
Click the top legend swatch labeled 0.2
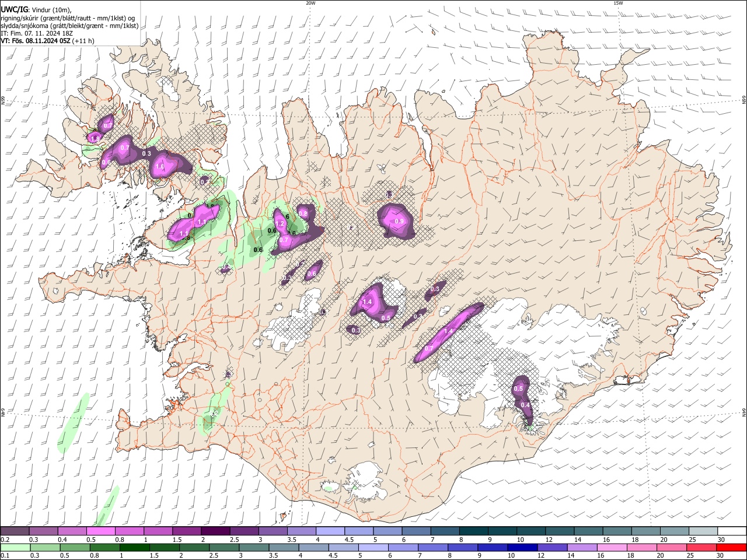pyautogui.click(x=15, y=531)
